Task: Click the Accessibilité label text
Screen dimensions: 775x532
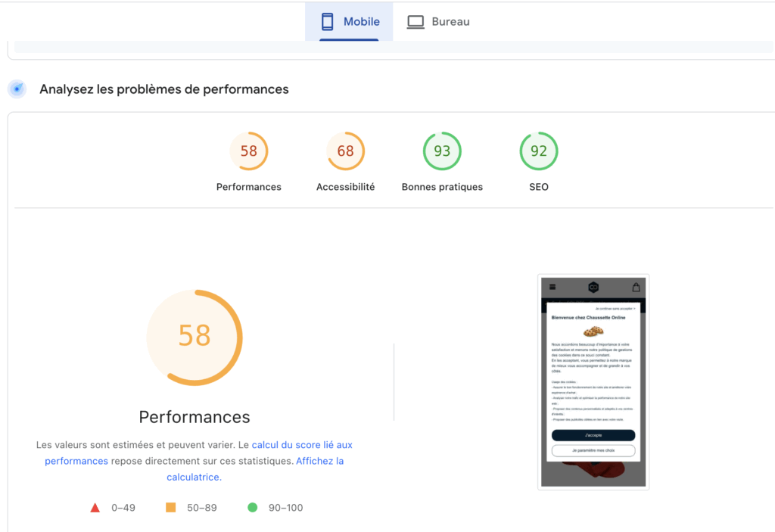Action: point(345,187)
